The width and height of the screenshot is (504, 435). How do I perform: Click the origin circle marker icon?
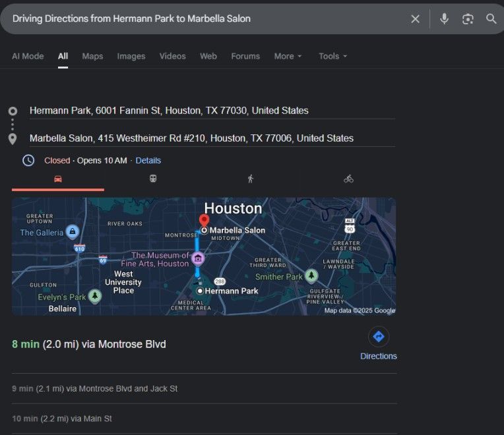pyautogui.click(x=13, y=111)
